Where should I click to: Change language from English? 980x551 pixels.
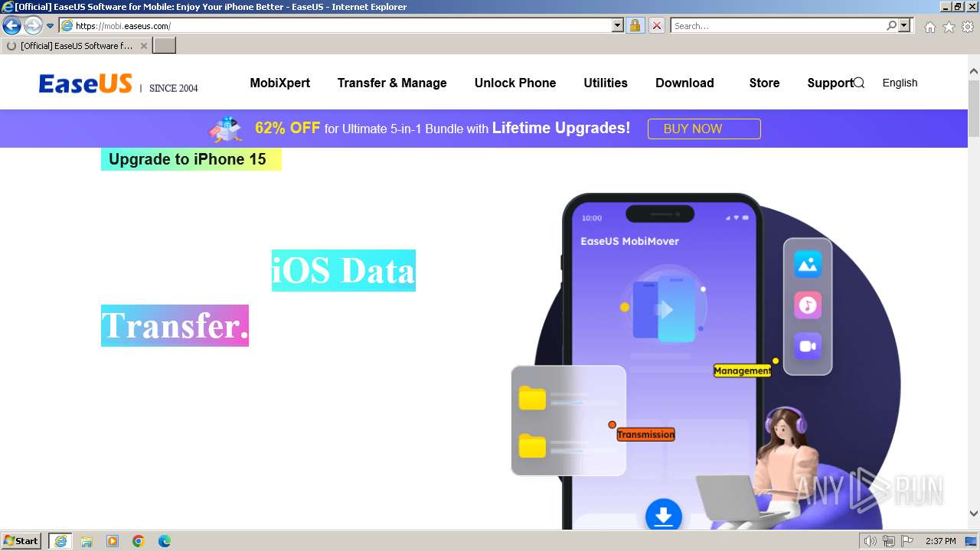900,83
